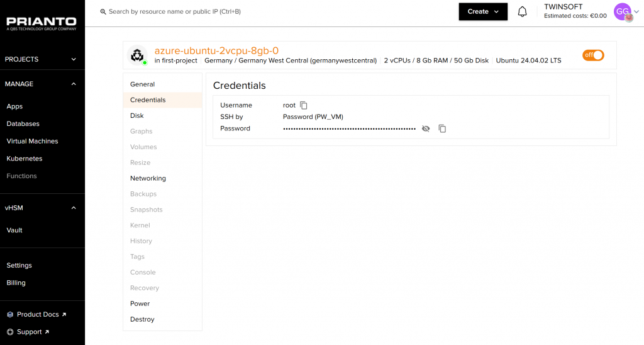
Task: Toggle the VM power switch
Action: pos(593,55)
